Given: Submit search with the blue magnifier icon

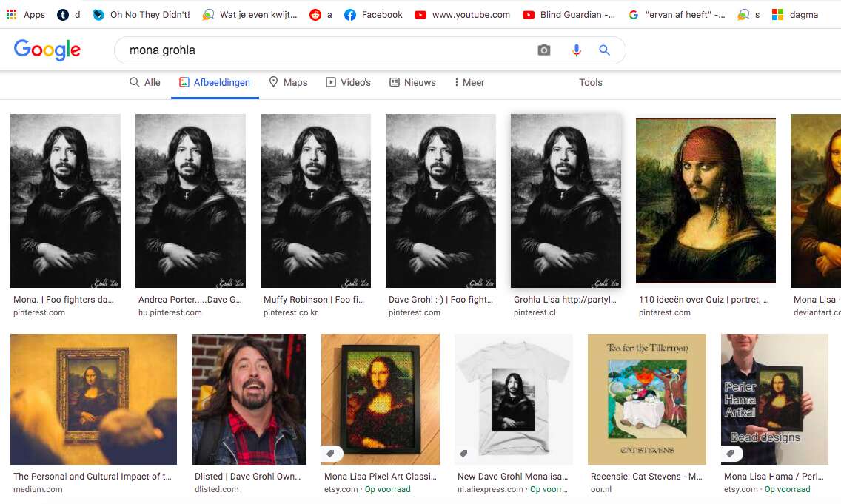Looking at the screenshot, I should [604, 50].
